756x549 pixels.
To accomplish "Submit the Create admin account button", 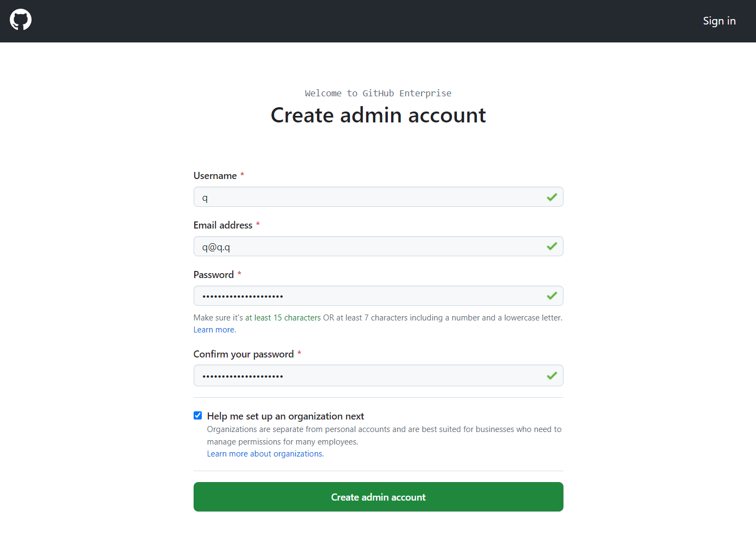I will pyautogui.click(x=379, y=497).
